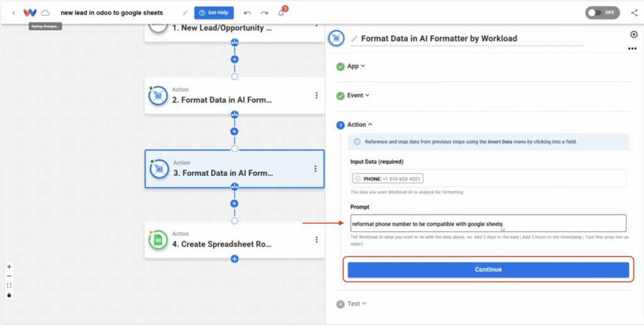Undo the last change

[x=247, y=13]
